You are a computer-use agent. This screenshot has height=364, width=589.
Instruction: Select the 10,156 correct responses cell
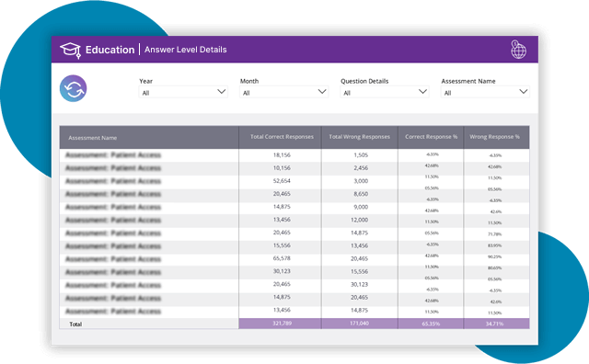coord(282,167)
